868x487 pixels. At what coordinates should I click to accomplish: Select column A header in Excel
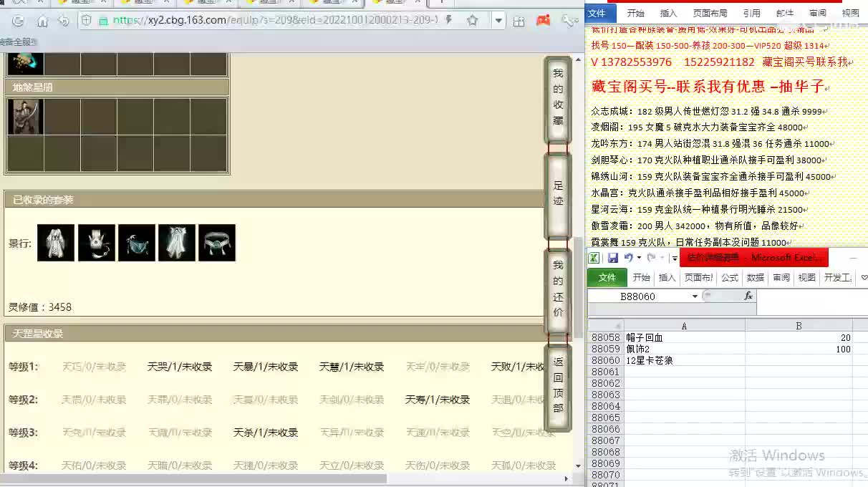[684, 326]
